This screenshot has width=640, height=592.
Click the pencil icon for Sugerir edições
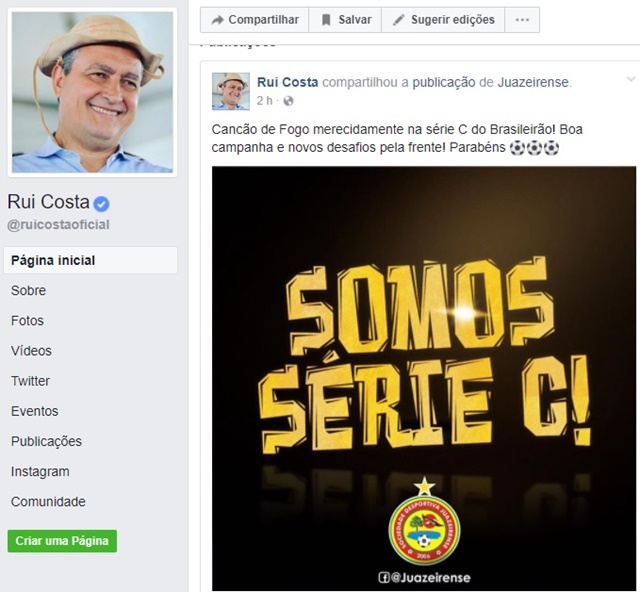coord(398,20)
